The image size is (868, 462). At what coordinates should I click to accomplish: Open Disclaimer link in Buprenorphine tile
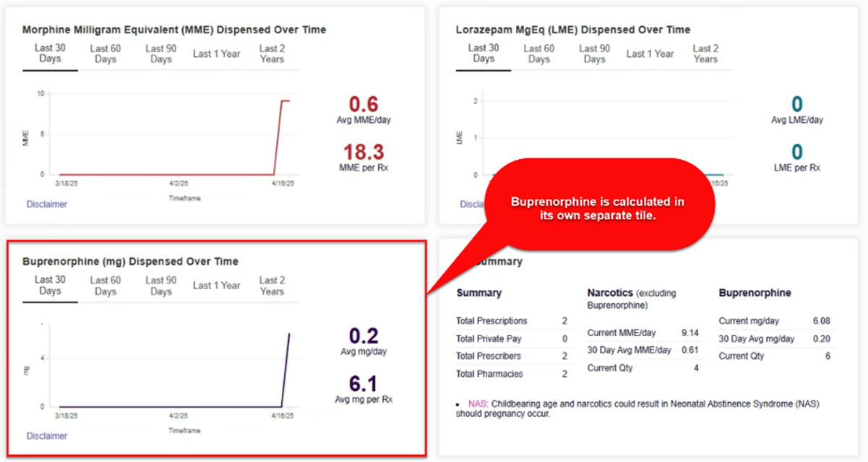pos(47,436)
